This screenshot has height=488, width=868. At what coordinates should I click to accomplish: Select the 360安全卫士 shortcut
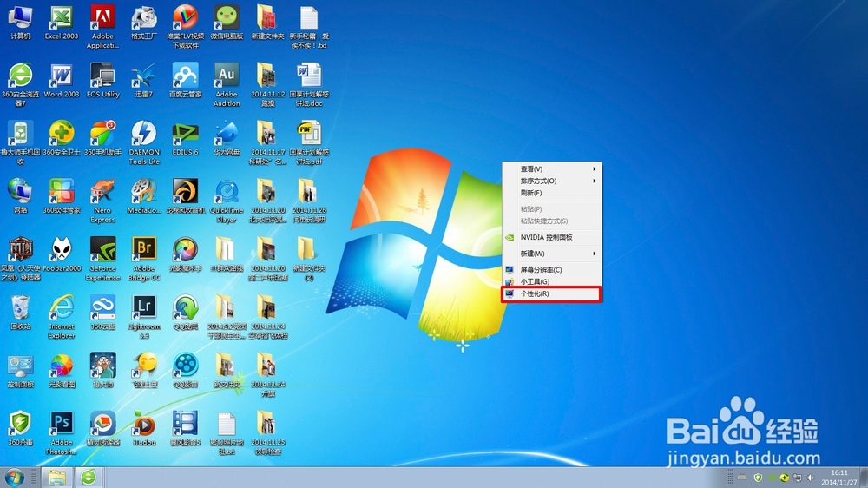click(62, 139)
